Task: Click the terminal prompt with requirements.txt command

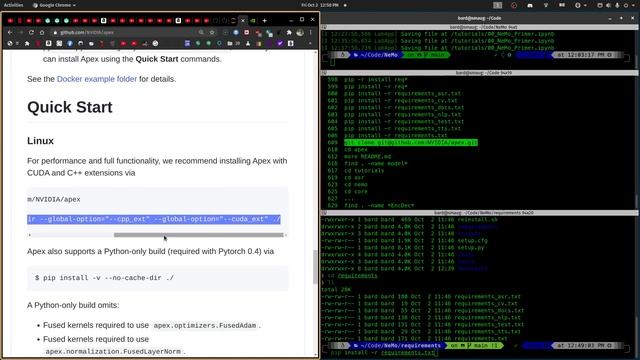Action: coord(383,353)
